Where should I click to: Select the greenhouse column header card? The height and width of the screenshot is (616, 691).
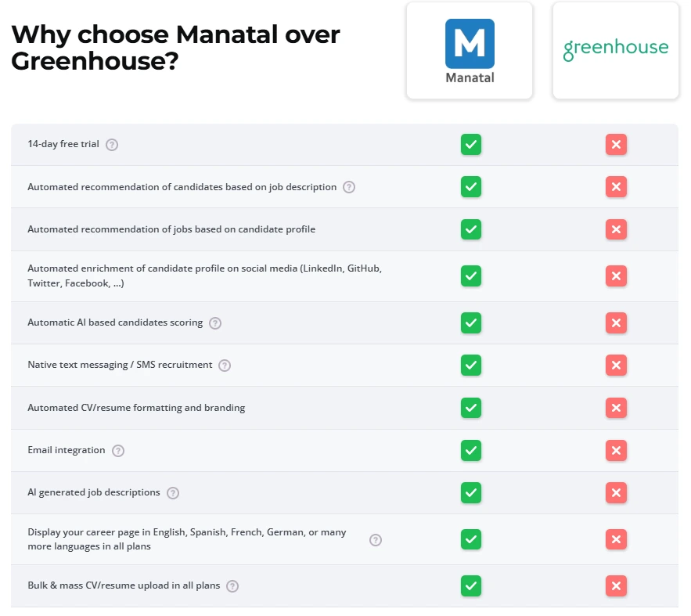click(x=615, y=50)
